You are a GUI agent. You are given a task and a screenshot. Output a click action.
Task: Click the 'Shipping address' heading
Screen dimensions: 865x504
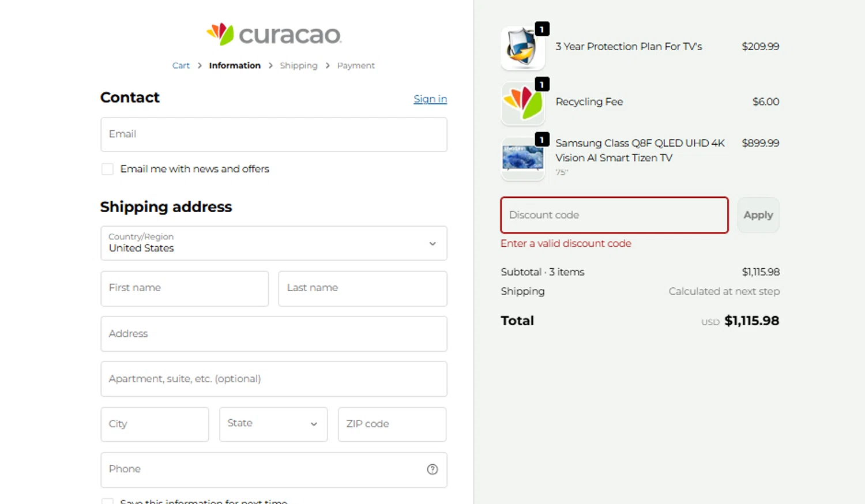(x=166, y=207)
